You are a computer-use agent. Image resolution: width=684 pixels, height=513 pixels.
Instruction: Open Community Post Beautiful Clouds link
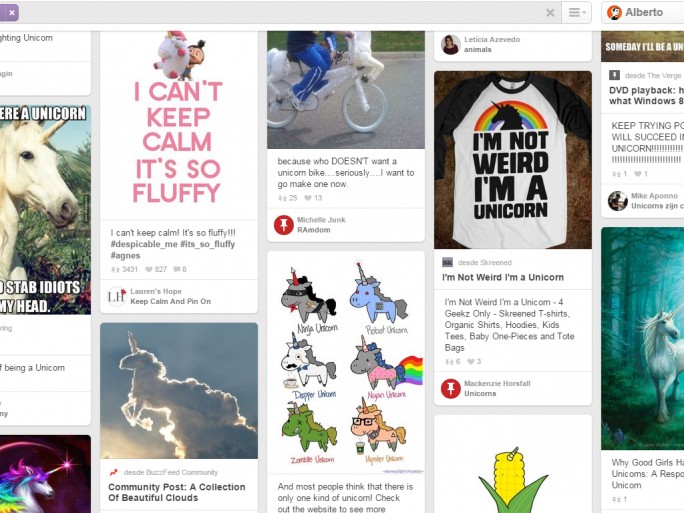coord(177,492)
